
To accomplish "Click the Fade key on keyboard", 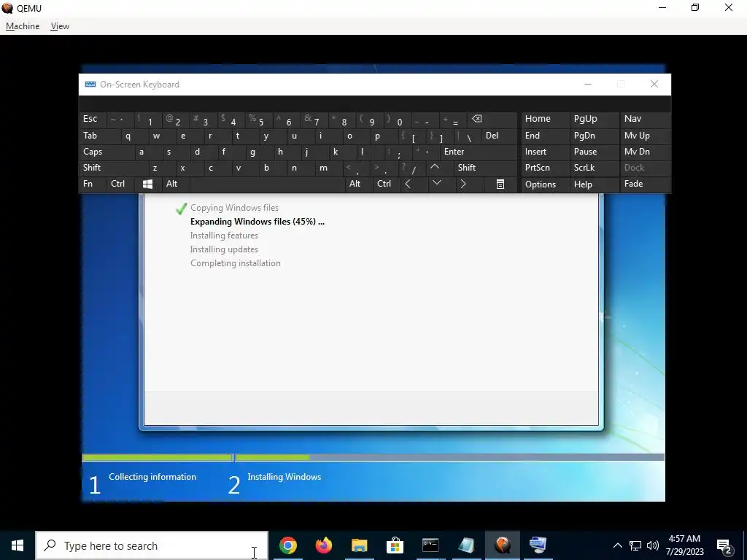I will coord(645,184).
